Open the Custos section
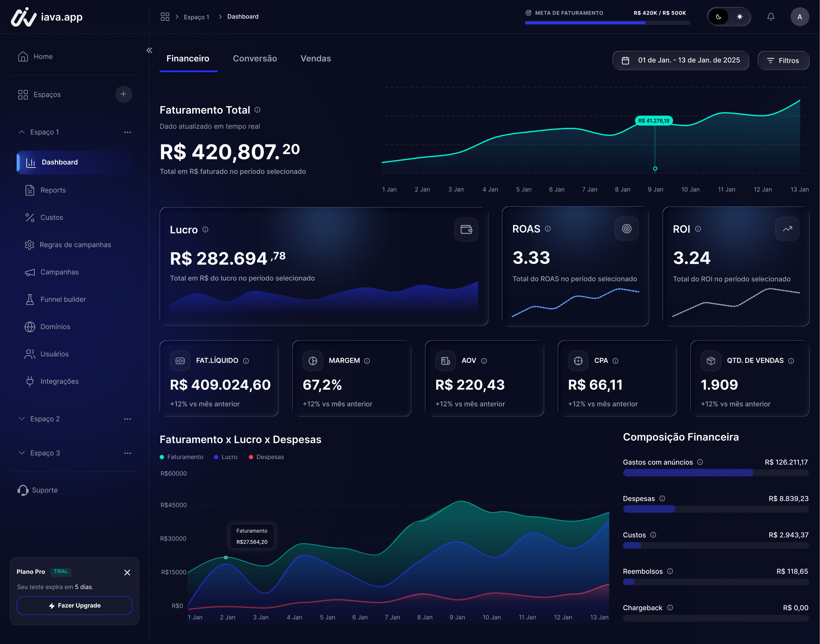The height and width of the screenshot is (644, 820). click(51, 217)
